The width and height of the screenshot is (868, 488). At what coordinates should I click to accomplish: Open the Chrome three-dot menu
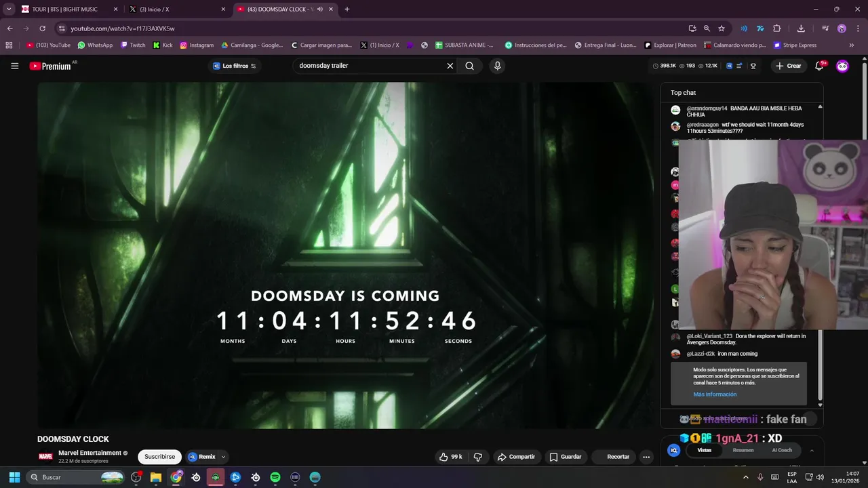click(858, 28)
